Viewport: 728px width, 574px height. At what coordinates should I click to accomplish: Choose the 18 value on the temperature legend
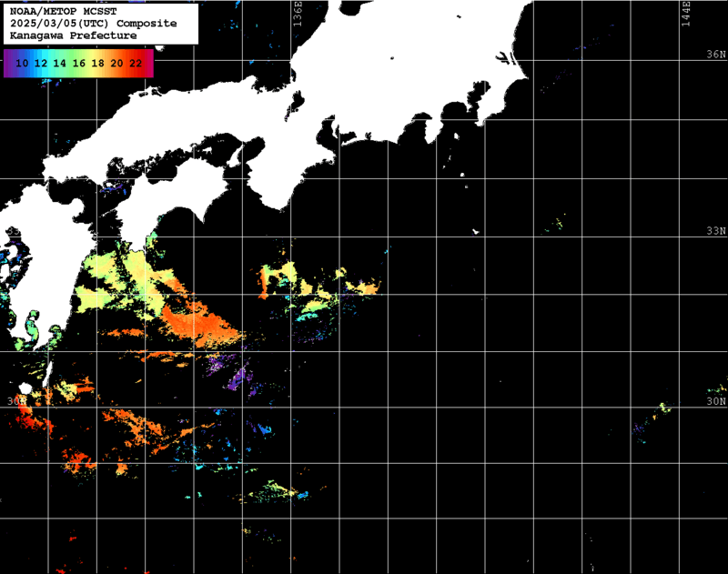98,63
